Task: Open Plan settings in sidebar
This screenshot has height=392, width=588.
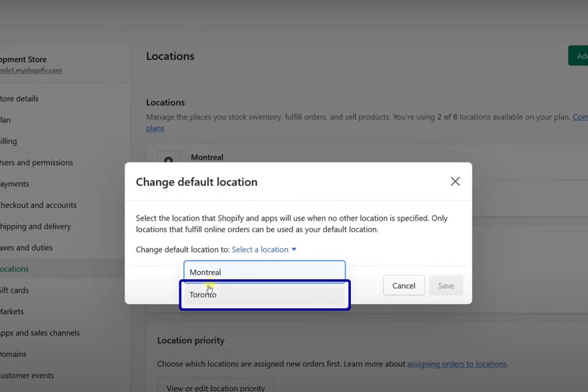Action: 5,120
